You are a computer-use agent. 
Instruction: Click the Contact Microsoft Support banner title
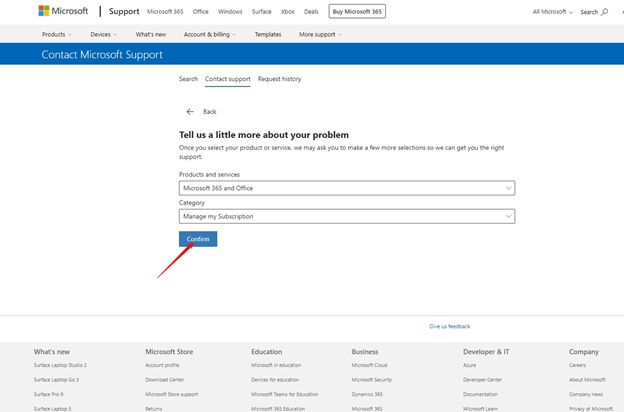click(102, 55)
